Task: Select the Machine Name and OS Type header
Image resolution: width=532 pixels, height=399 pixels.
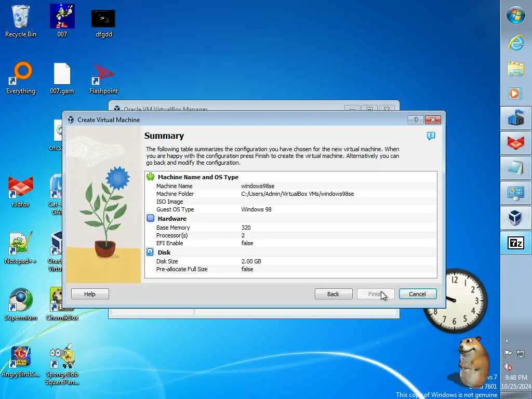Action: 198,177
